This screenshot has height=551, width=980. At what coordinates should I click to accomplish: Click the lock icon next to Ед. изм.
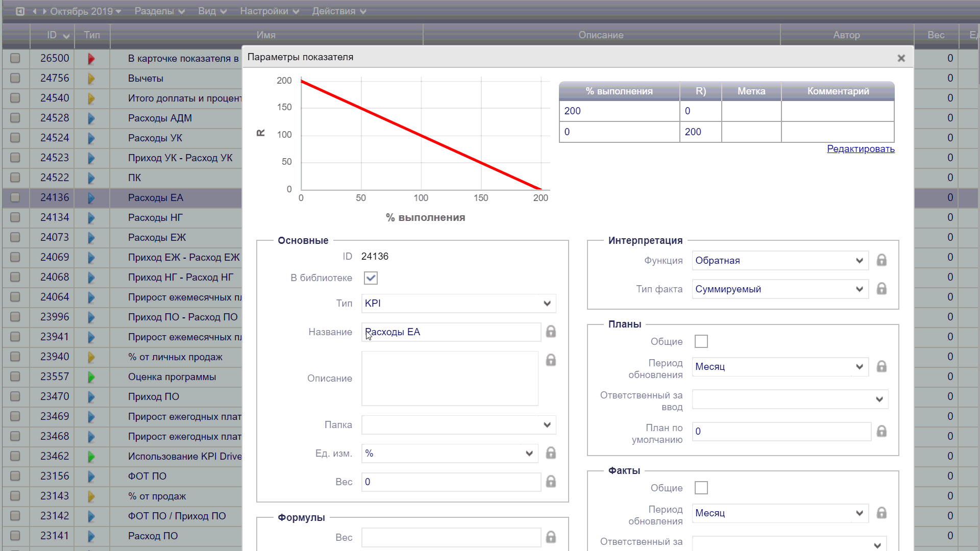coord(551,453)
